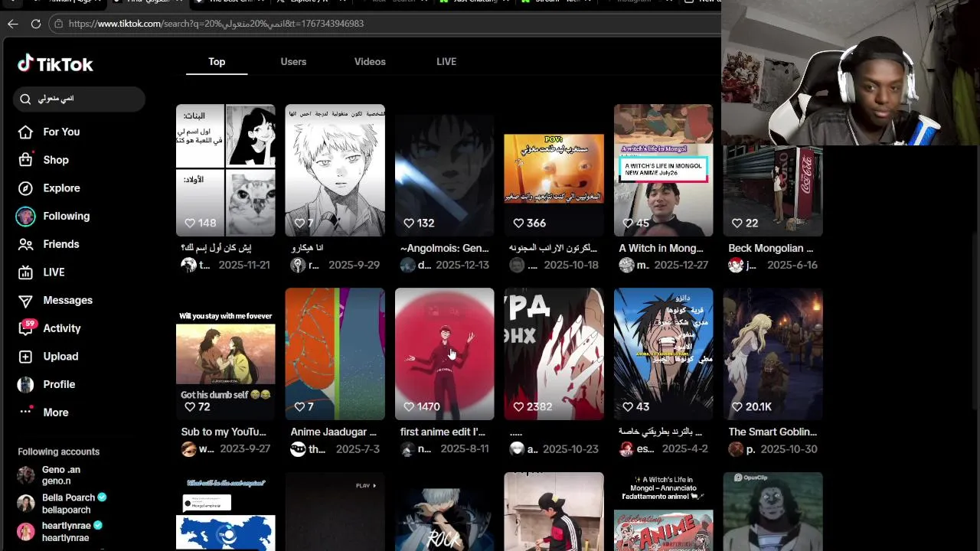Open manga boy video with 7 likes
Image resolution: width=980 pixels, height=551 pixels.
tap(335, 170)
